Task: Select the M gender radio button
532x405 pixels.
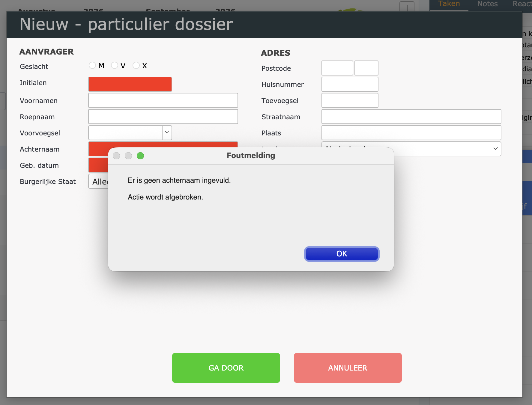Action: pos(92,65)
